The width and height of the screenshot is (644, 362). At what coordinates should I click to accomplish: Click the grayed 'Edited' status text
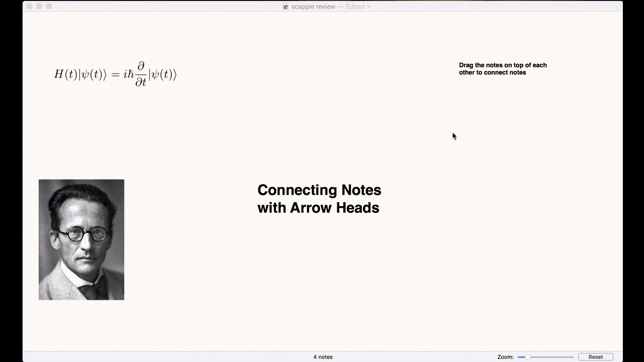(x=355, y=7)
